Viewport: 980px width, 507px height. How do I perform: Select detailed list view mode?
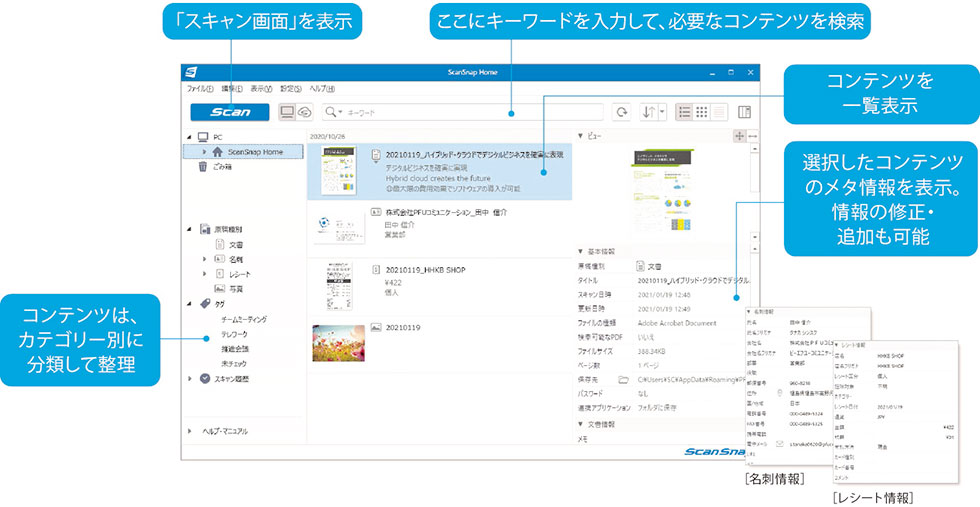tap(684, 112)
